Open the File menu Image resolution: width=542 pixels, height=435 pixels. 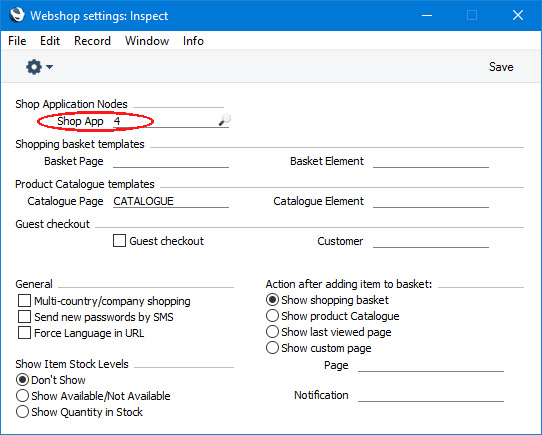coord(17,41)
